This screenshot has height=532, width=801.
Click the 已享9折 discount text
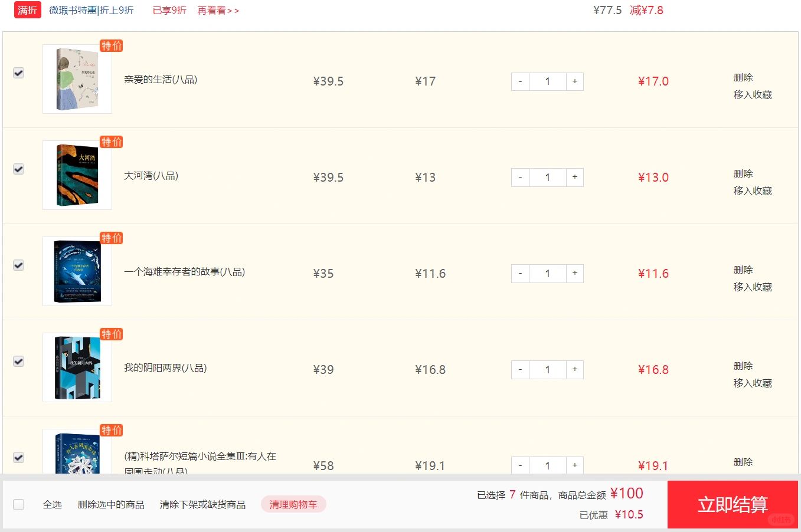(169, 11)
